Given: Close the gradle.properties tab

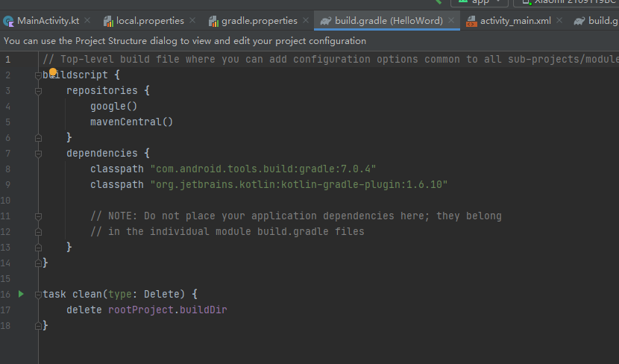Looking at the screenshot, I should coord(307,21).
